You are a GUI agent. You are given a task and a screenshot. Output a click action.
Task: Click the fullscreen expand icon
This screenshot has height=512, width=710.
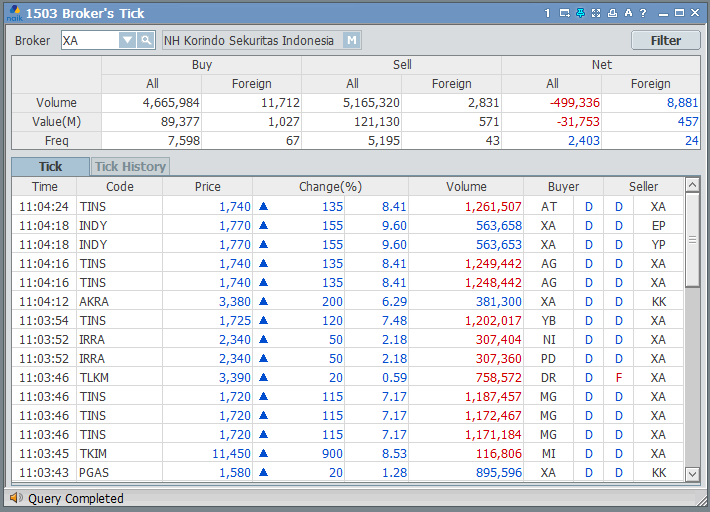coord(596,13)
